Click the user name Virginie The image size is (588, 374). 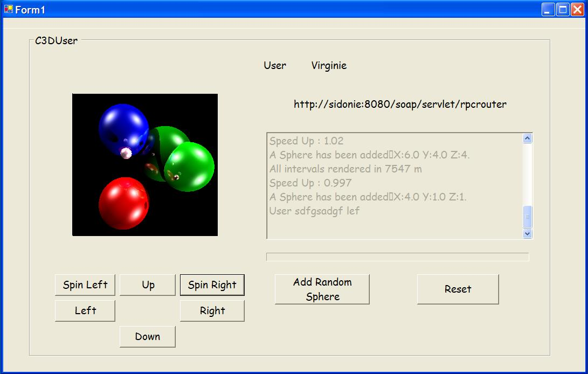coord(329,66)
